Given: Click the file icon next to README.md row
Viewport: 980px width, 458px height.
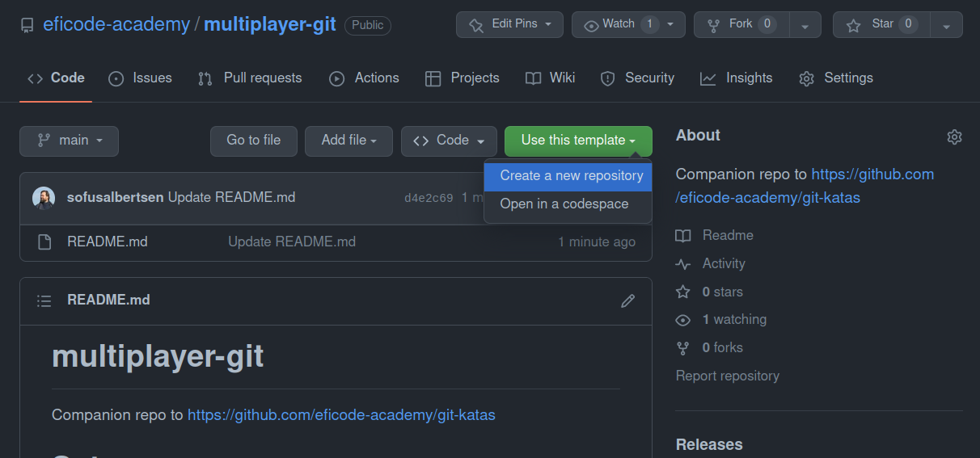Looking at the screenshot, I should click(x=44, y=242).
